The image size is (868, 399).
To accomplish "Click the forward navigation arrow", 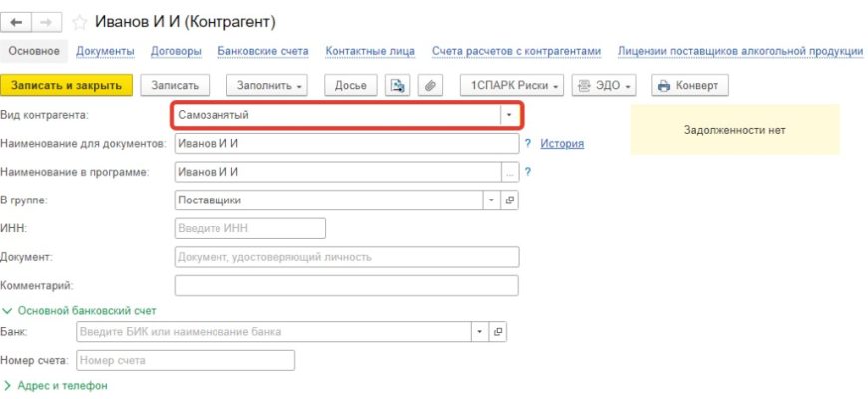I will [48, 21].
